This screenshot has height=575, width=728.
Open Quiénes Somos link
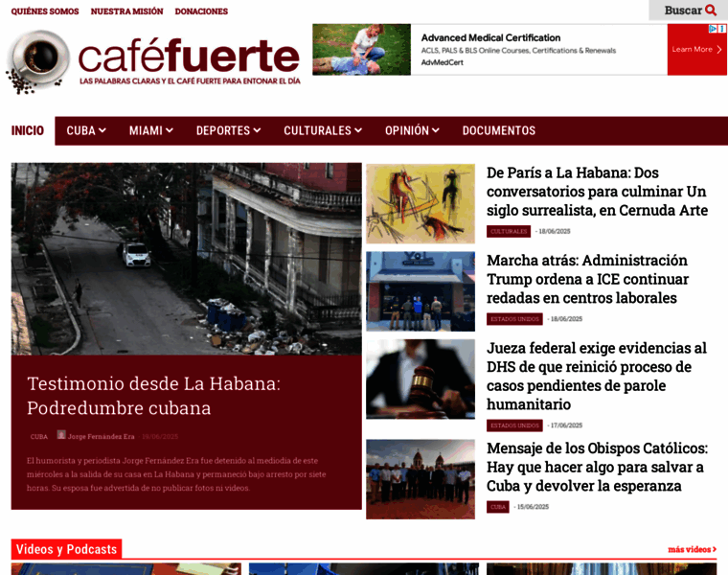[45, 11]
